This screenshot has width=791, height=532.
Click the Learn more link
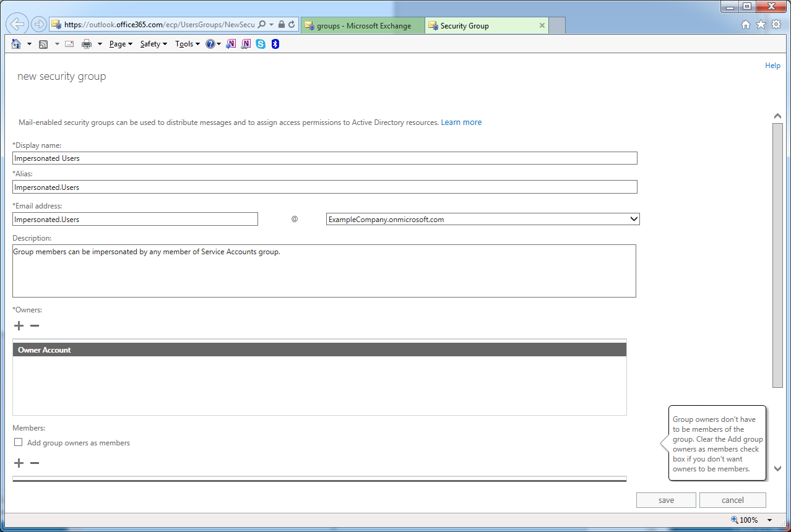coord(461,122)
